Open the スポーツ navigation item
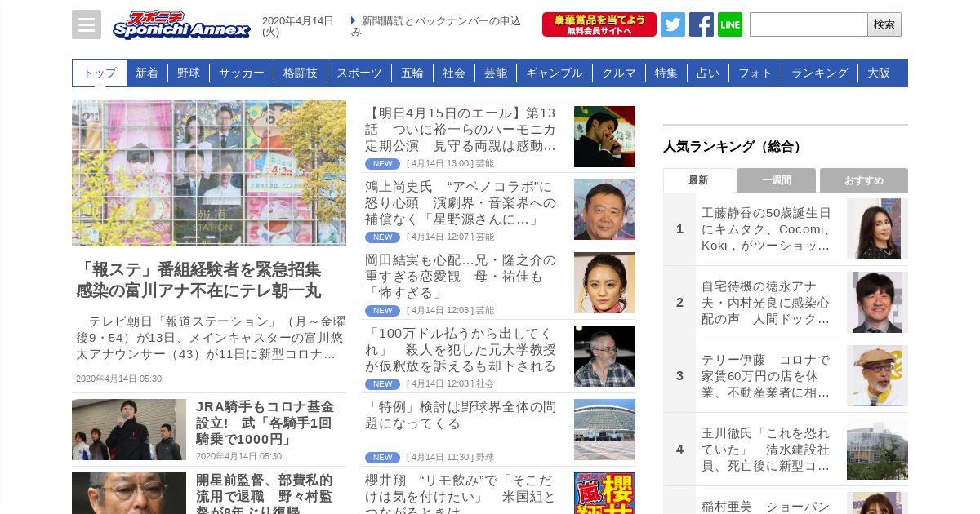 pyautogui.click(x=359, y=73)
